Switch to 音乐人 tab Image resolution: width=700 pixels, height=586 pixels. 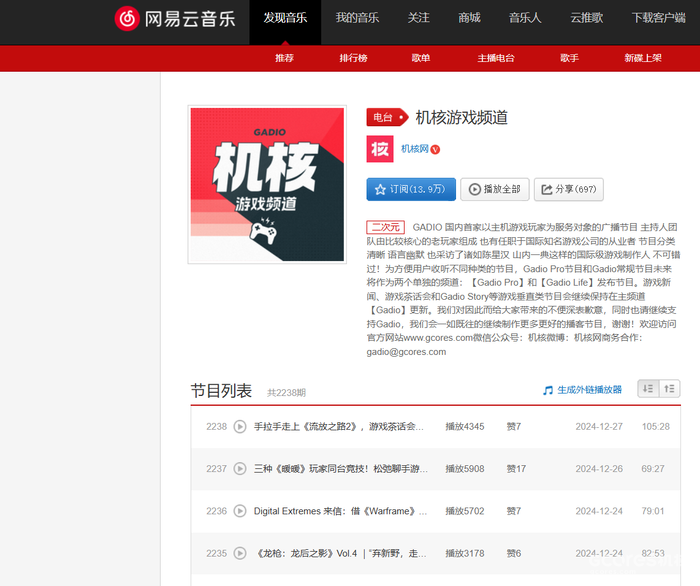[525, 18]
